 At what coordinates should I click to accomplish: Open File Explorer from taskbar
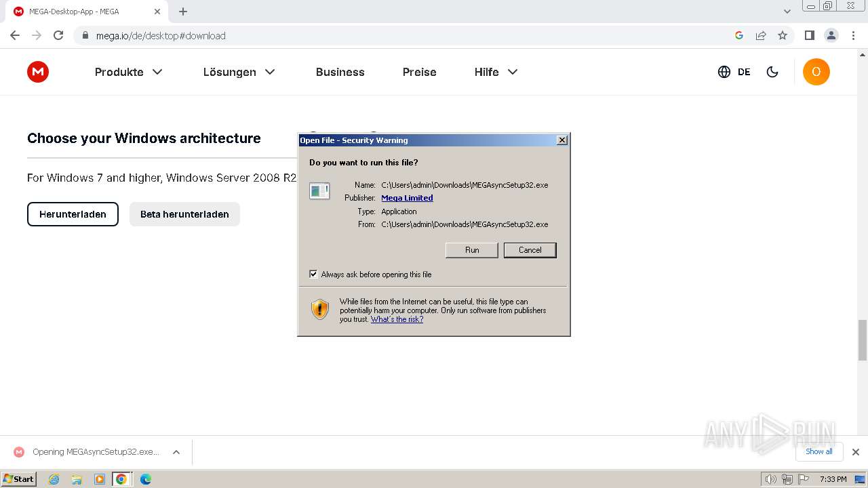click(x=77, y=479)
